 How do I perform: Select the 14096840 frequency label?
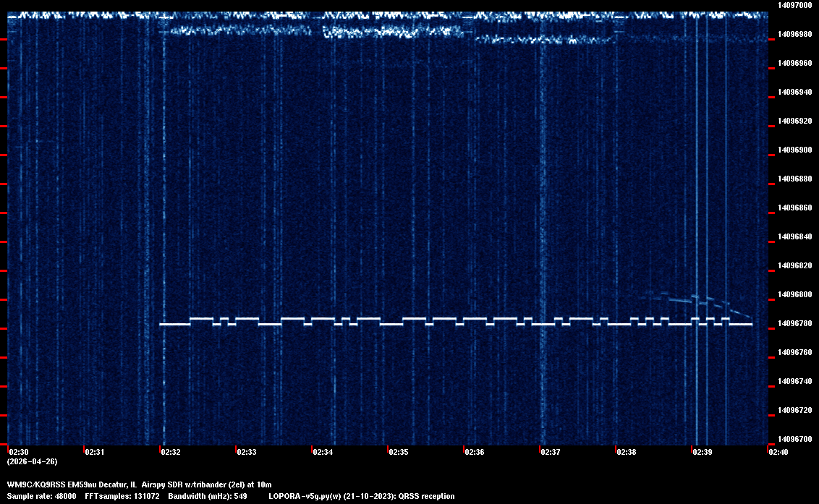794,236
